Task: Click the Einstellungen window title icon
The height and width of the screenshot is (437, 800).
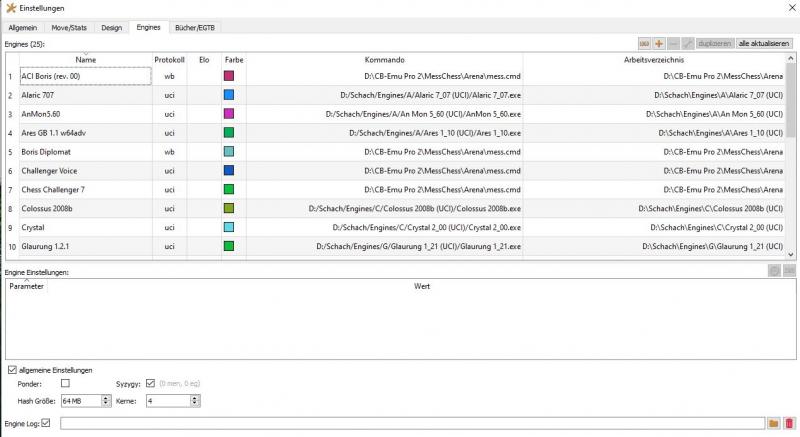Action: 10,8
